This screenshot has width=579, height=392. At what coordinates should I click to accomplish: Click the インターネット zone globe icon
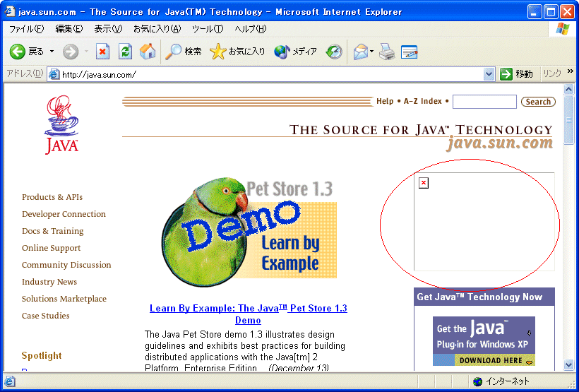[x=477, y=381]
